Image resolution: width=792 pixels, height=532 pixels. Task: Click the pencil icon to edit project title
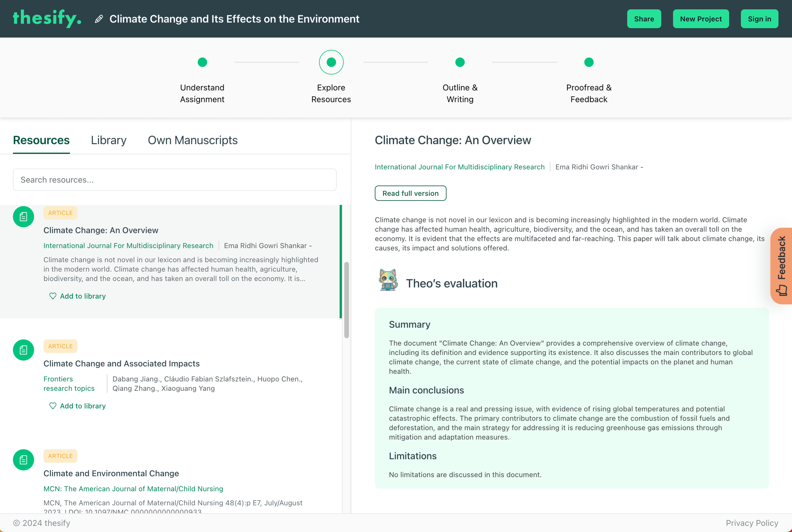point(99,19)
